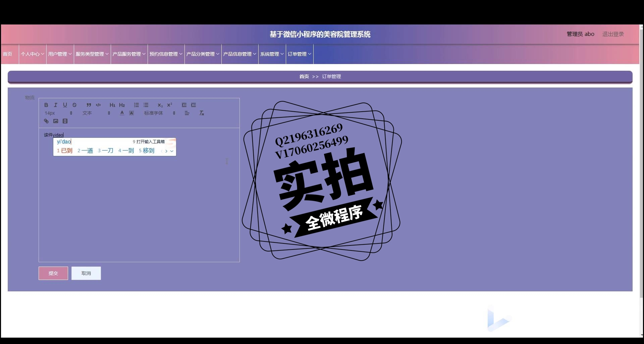The image size is (644, 344).
Task: Apply superscript formatting
Action: 170,105
